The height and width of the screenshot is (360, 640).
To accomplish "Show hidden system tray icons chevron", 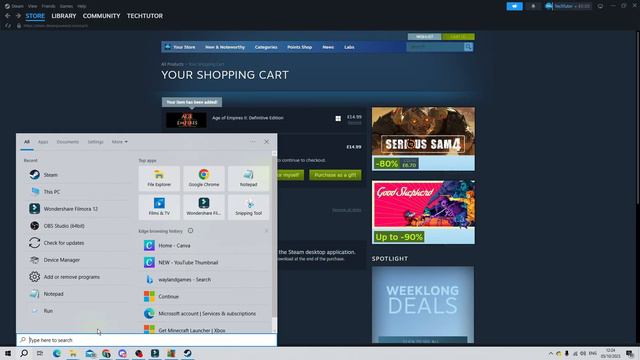I will pyautogui.click(x=551, y=353).
